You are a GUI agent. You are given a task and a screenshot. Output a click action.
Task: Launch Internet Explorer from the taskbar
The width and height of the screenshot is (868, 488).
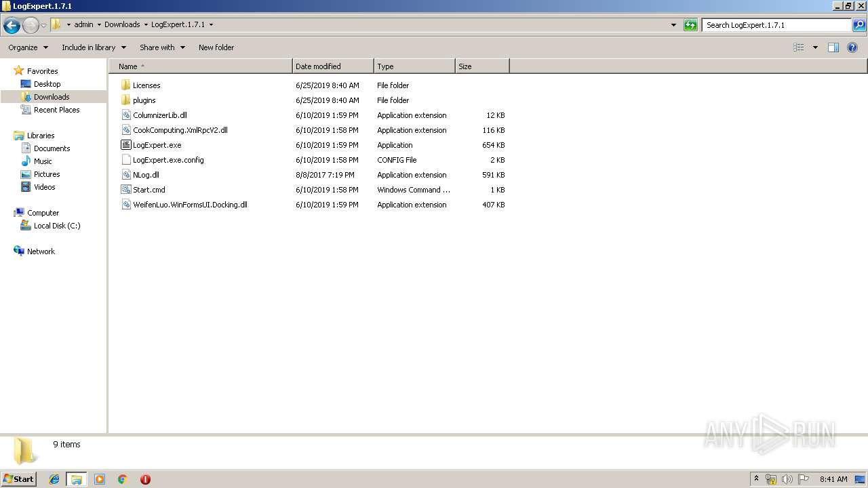pos(54,479)
